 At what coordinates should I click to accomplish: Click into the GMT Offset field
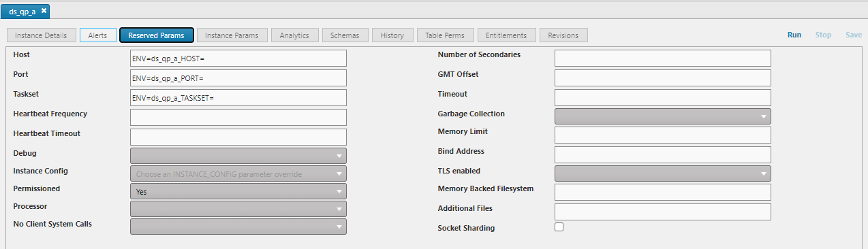[x=663, y=78]
